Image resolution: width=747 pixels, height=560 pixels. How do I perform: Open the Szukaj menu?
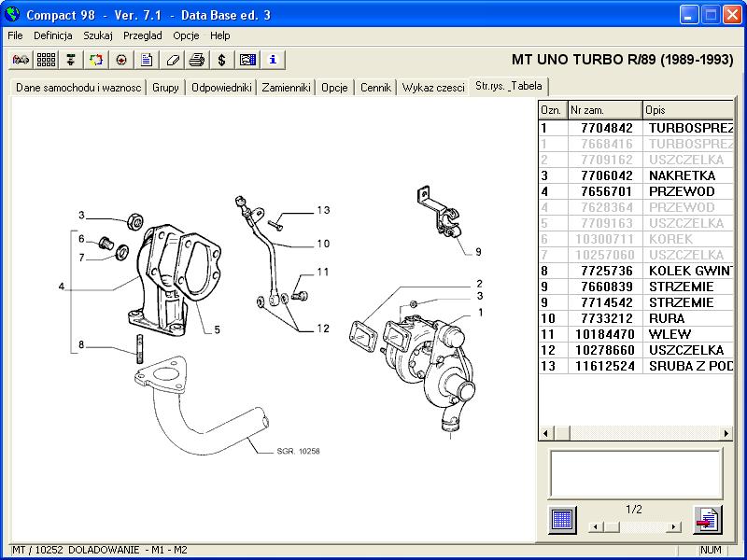(x=98, y=35)
